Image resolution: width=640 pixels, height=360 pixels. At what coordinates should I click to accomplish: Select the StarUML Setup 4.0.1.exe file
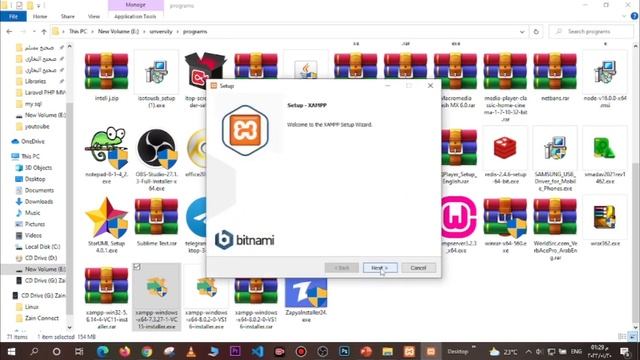click(x=107, y=224)
